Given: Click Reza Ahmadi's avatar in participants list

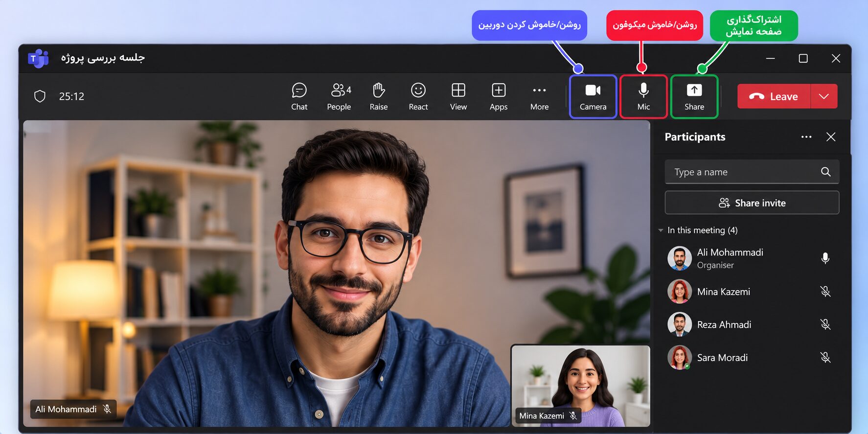Looking at the screenshot, I should [680, 324].
